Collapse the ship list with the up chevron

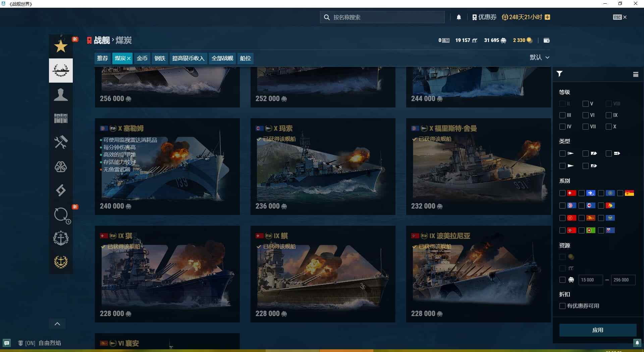[57, 324]
